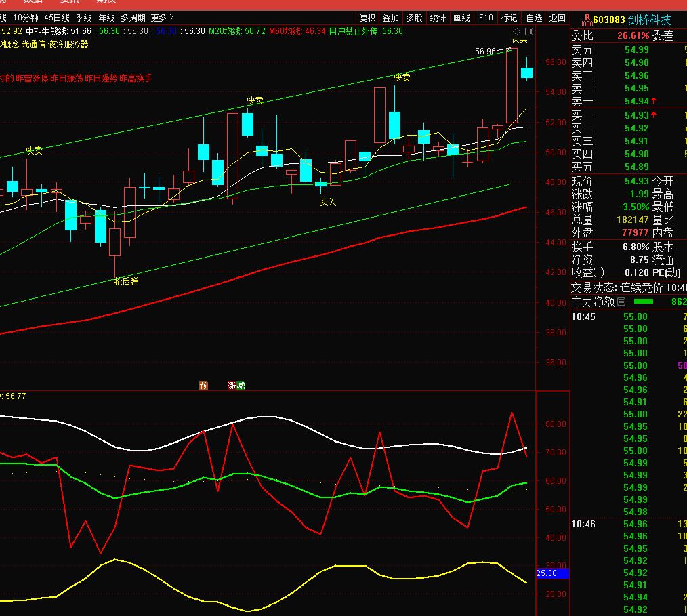Open the 统计 statistics tool

438,18
